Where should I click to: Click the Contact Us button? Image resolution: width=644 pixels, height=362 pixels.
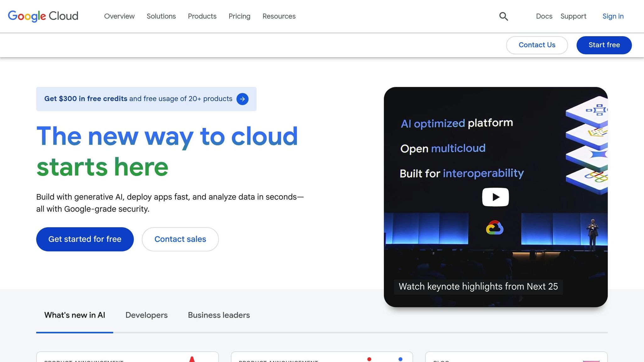tap(537, 45)
